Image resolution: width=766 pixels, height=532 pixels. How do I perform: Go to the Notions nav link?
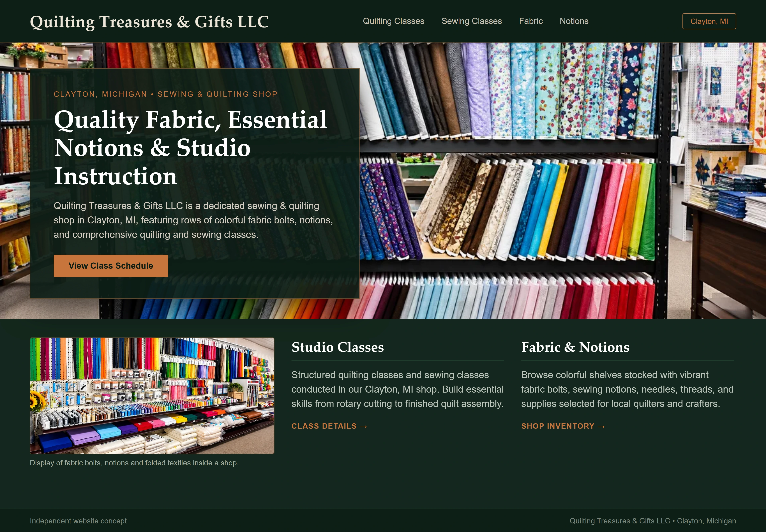click(574, 21)
